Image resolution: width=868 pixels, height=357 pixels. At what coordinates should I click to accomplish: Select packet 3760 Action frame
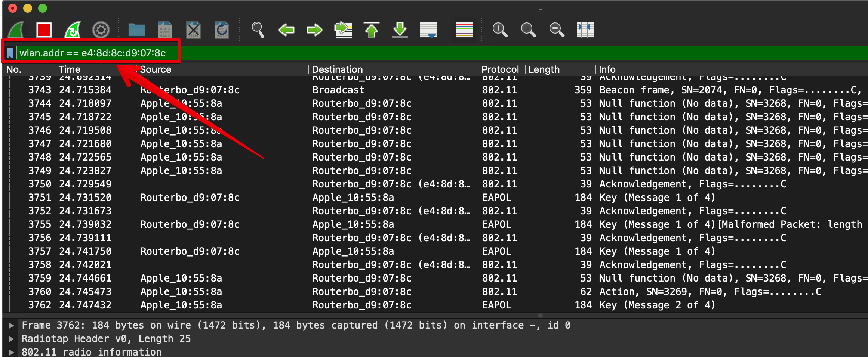point(435,292)
